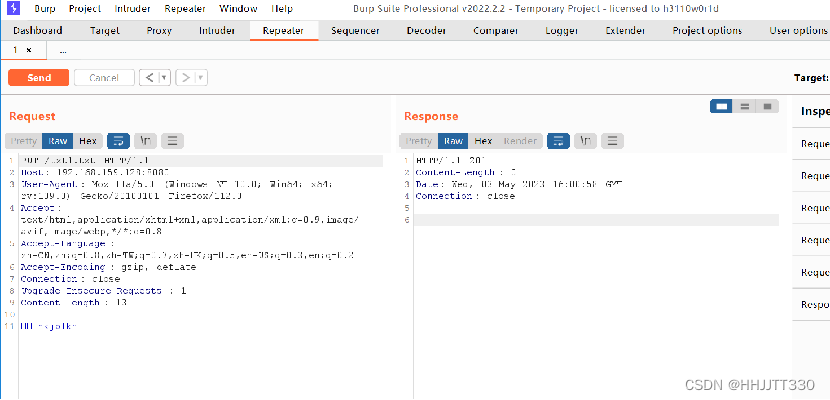Select Hex view in Response pane
The image size is (830, 400).
483,141
